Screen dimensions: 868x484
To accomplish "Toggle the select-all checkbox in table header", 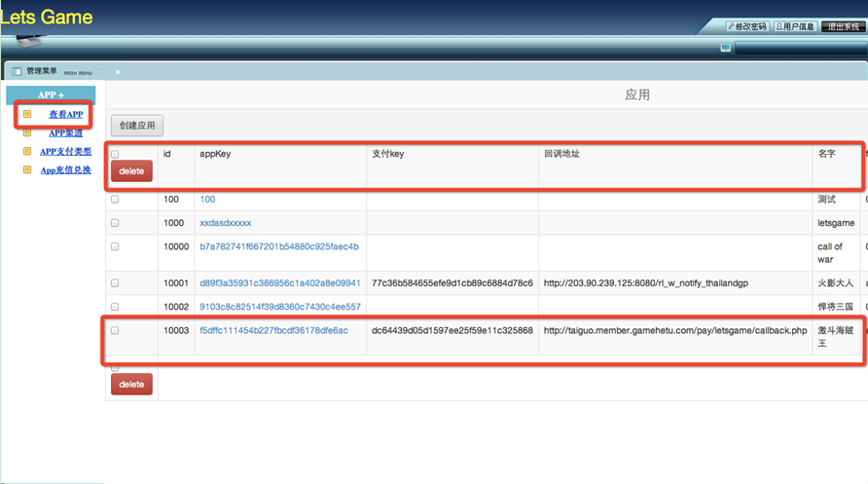I will coord(115,155).
